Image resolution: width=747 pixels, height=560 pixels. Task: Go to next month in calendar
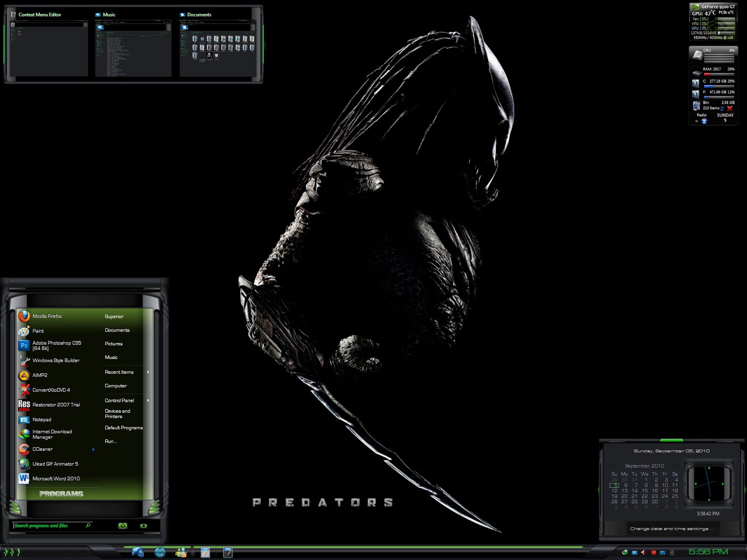[x=676, y=466]
